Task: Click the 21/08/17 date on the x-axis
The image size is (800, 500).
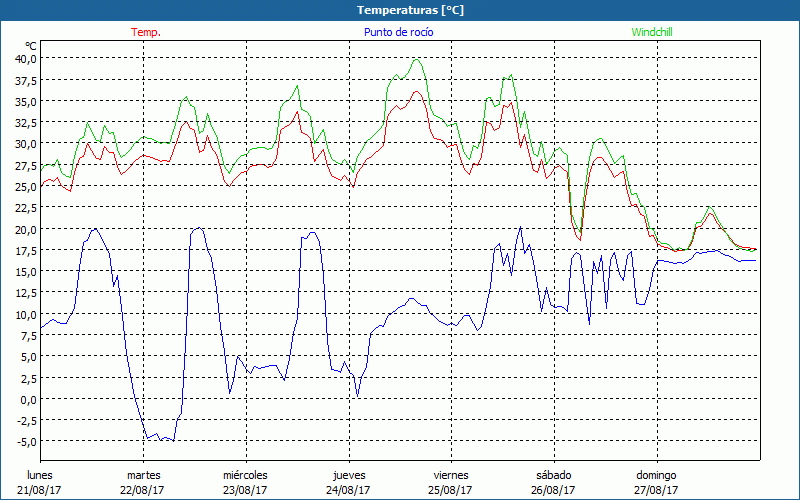Action: (x=41, y=490)
